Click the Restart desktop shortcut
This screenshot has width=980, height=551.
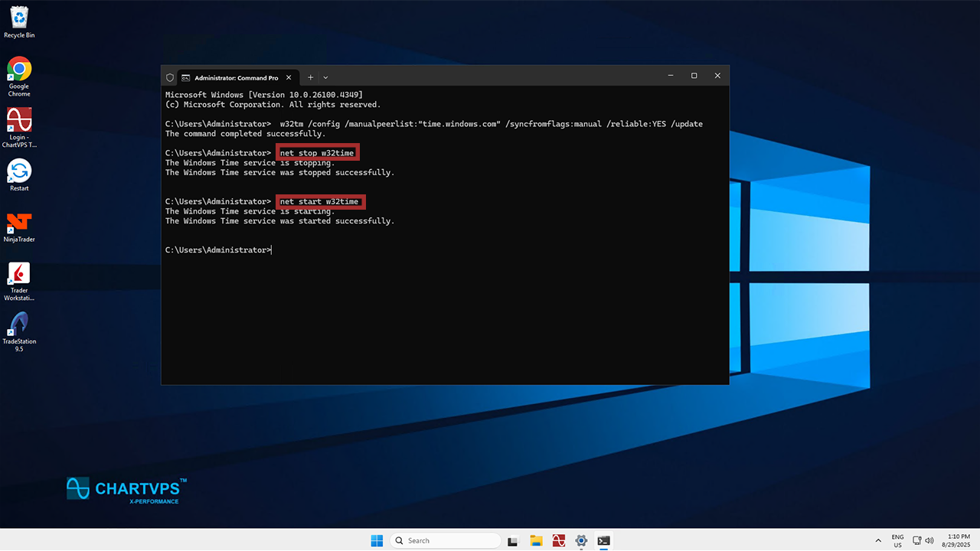coord(19,171)
